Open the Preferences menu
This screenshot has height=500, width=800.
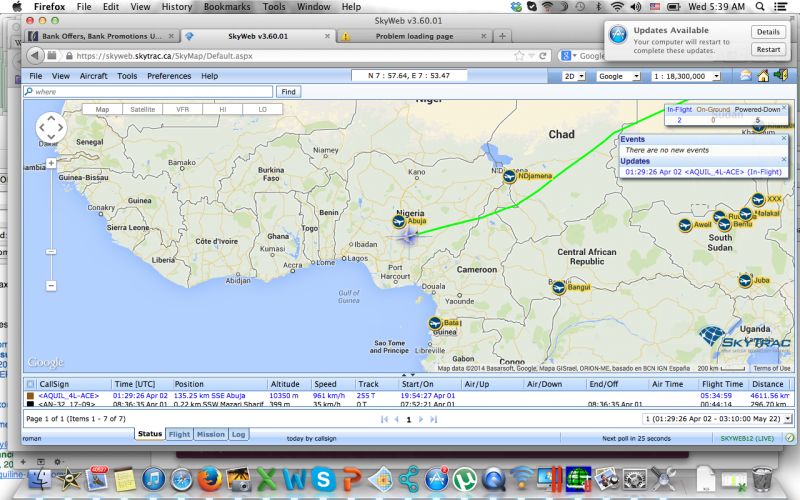169,76
